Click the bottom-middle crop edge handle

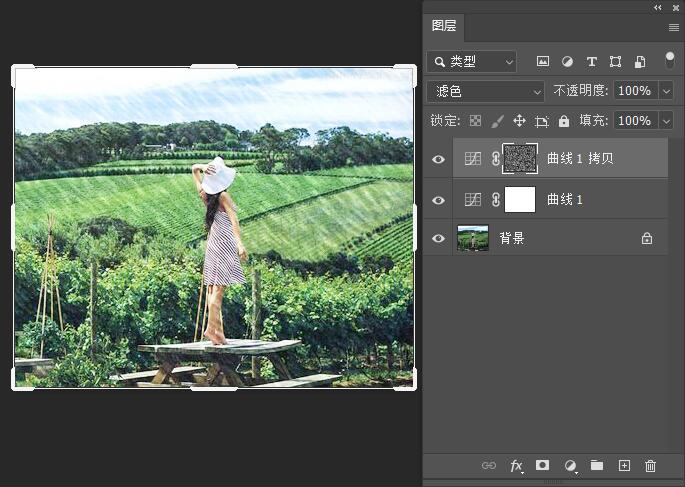(214, 388)
